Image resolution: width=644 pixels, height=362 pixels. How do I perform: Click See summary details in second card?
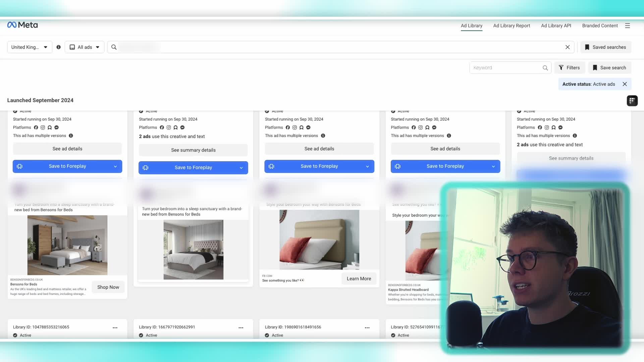(193, 150)
